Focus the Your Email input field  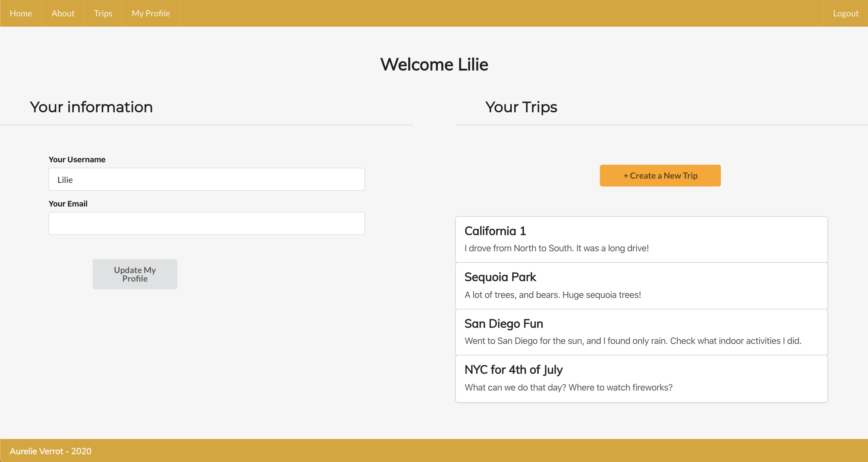click(x=206, y=223)
